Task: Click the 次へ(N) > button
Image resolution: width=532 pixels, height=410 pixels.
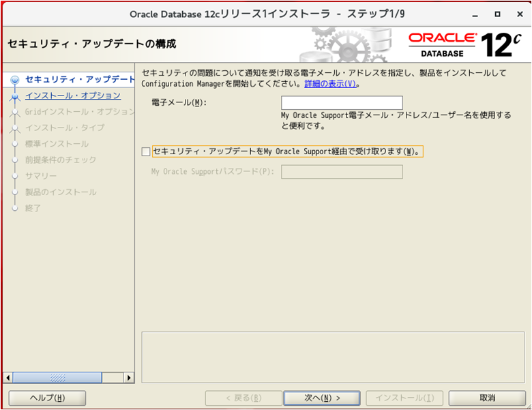Action: tap(322, 398)
